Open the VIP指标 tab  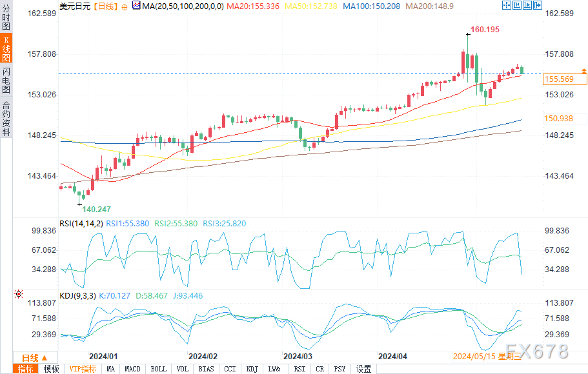(83, 369)
